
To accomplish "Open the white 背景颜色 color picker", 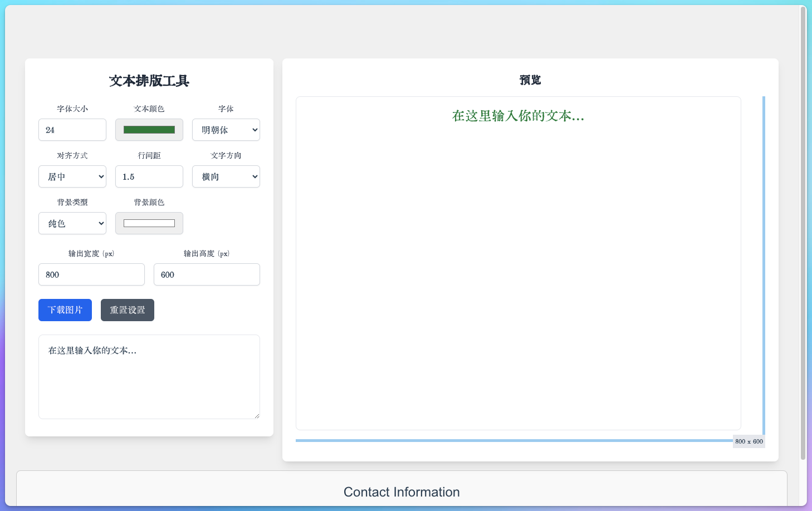I will tap(149, 223).
